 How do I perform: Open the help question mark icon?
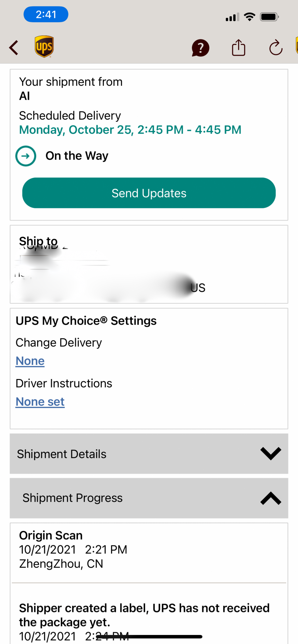[x=200, y=48]
